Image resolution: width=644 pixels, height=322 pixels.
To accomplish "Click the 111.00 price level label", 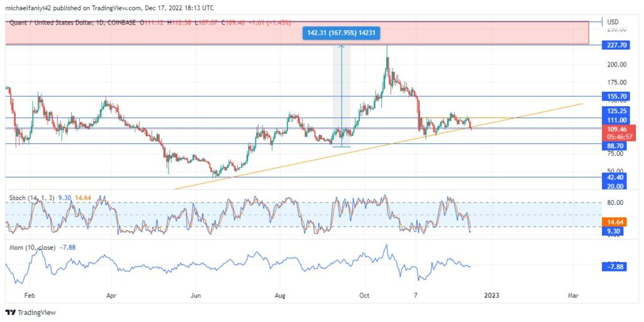I will coord(616,120).
